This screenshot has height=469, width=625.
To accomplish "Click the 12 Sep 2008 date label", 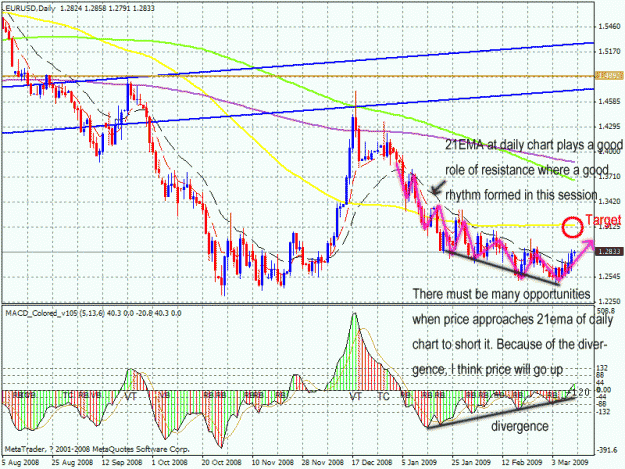I will coord(122,462).
